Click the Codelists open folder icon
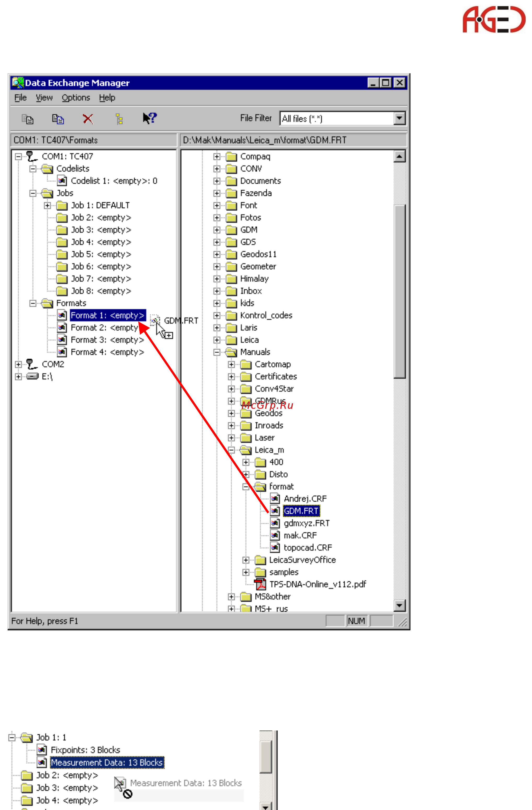The height and width of the screenshot is (810, 532). (x=47, y=169)
